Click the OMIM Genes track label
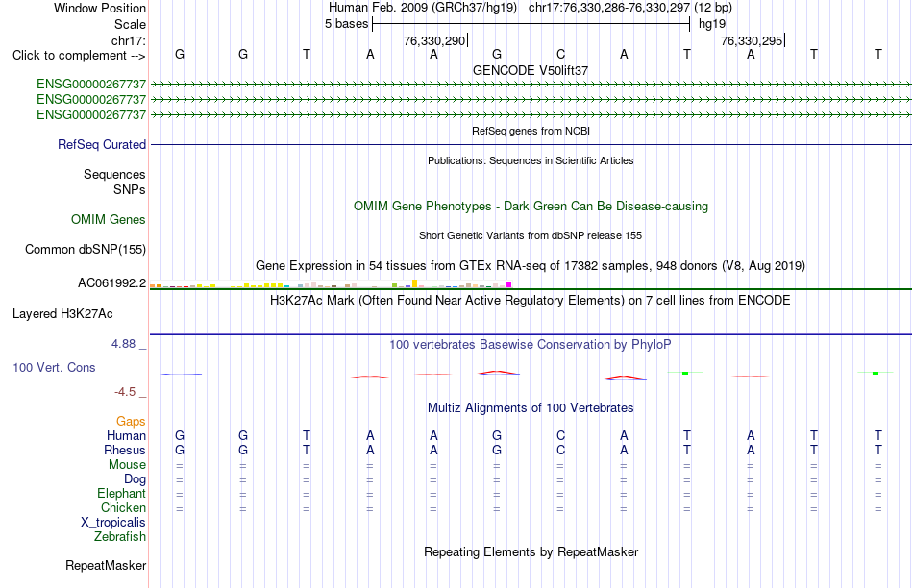The height and width of the screenshot is (588, 913). tap(109, 219)
